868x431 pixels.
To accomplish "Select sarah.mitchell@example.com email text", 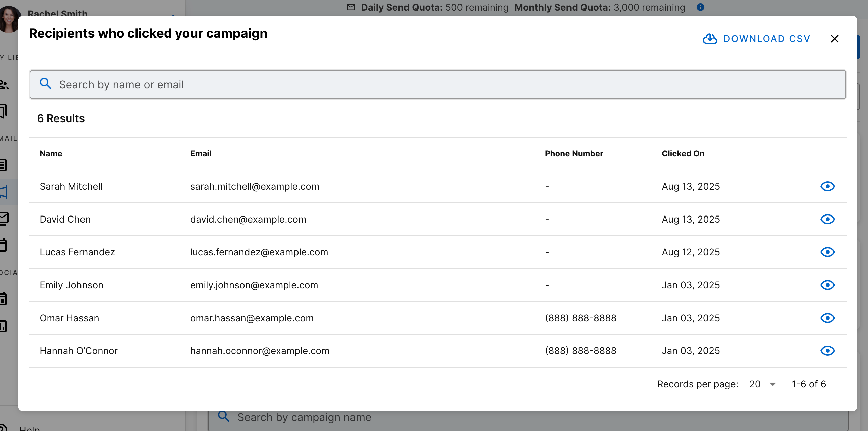I will click(255, 186).
